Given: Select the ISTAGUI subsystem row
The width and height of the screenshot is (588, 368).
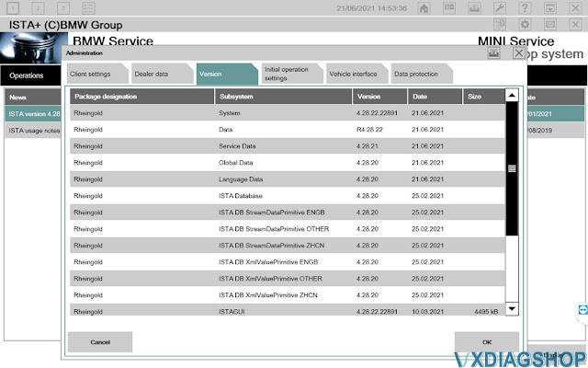Looking at the screenshot, I should (x=288, y=310).
